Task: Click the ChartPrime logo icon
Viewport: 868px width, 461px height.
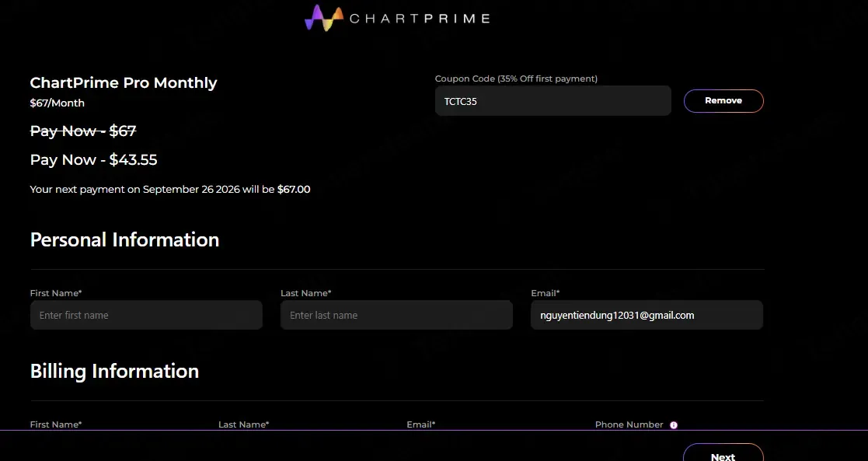Action: (x=324, y=18)
